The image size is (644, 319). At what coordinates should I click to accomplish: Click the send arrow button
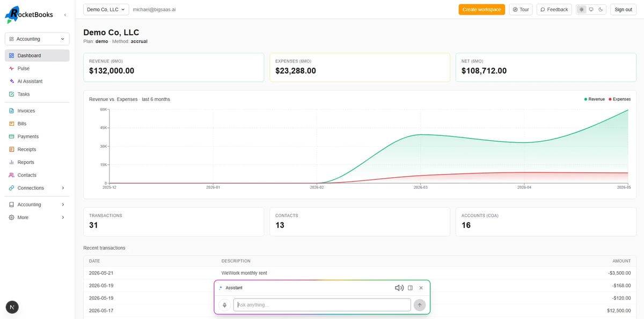click(420, 305)
